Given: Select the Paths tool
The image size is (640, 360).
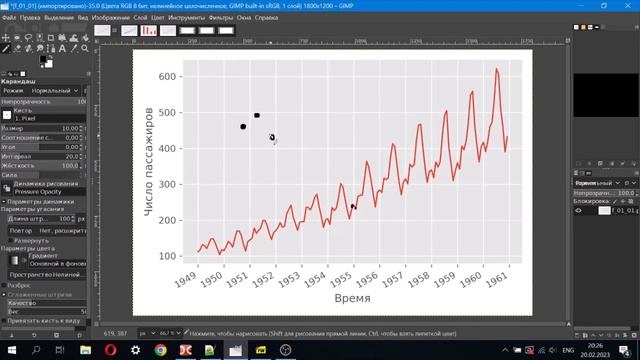Looking at the screenshot, I should tap(51, 49).
